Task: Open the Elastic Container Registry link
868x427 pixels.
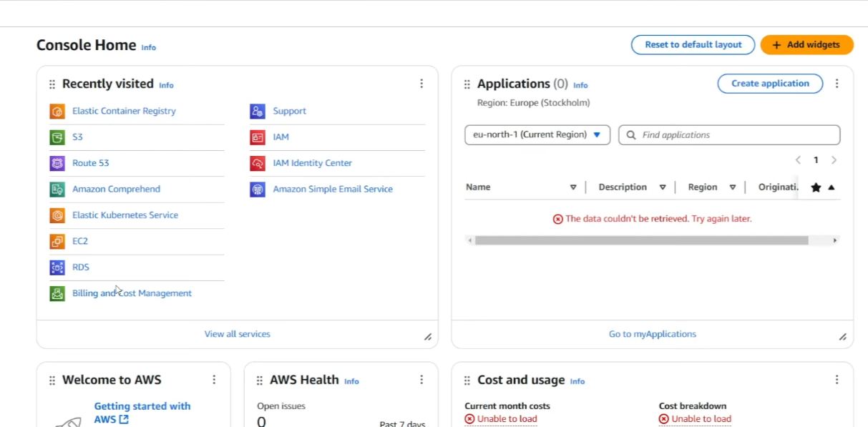Action: tap(124, 111)
